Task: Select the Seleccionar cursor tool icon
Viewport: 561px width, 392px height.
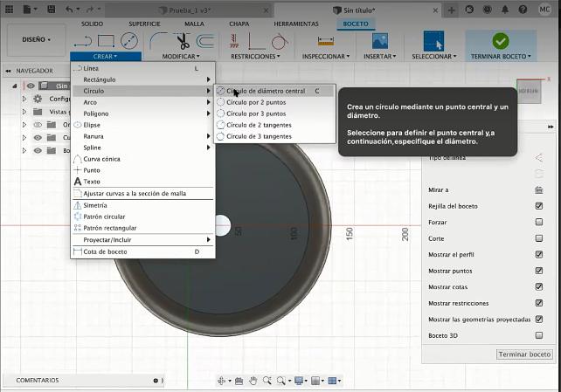Action: point(433,41)
